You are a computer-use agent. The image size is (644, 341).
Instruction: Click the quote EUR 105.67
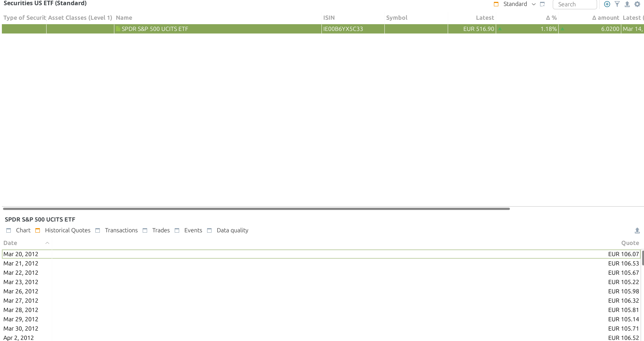tap(624, 273)
